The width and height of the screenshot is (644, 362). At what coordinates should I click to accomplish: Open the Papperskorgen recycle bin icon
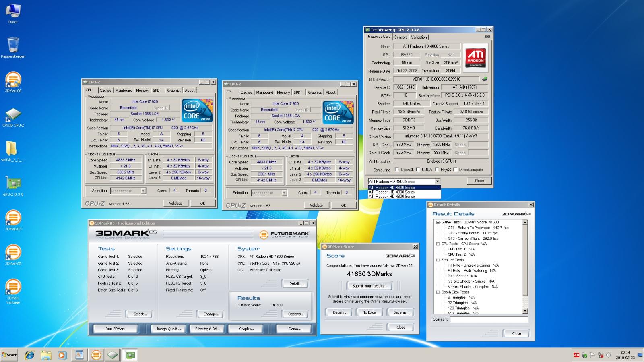[13, 48]
